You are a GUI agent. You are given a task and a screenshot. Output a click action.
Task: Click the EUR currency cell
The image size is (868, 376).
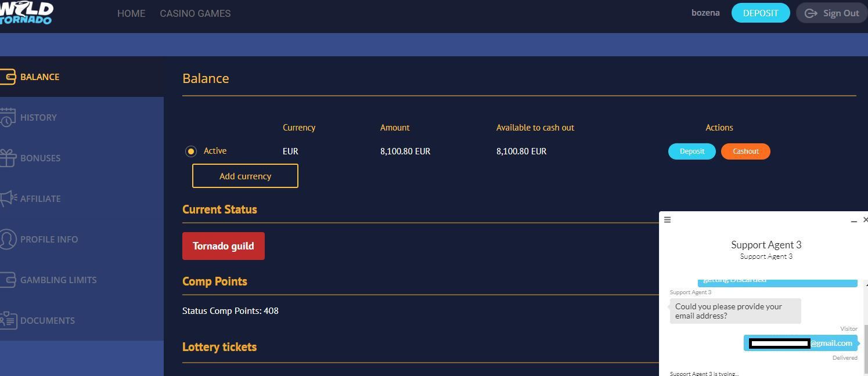(x=290, y=151)
